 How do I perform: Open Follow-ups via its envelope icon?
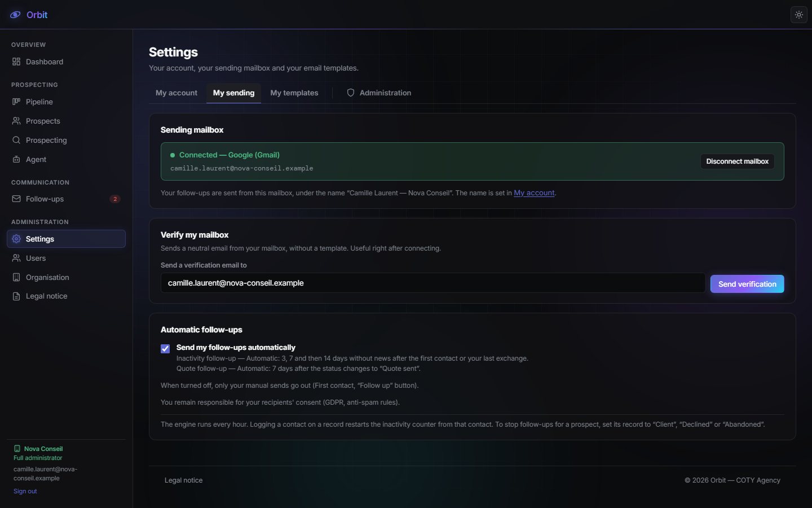point(16,199)
